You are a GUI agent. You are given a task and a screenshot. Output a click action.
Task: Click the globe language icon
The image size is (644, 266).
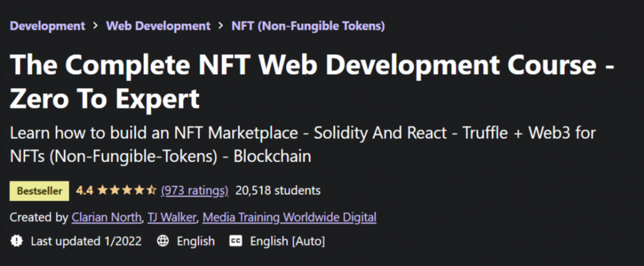[x=163, y=241]
